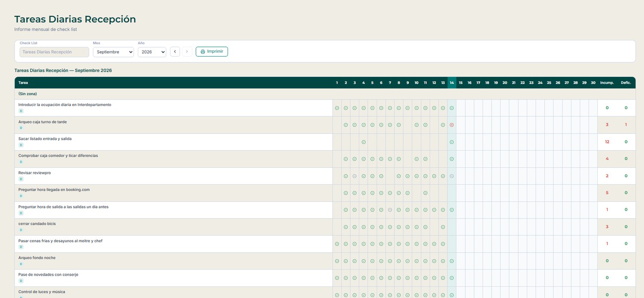Click grey day 3 icon for Revisar reviewpro
The image size is (644, 298).
355,176
